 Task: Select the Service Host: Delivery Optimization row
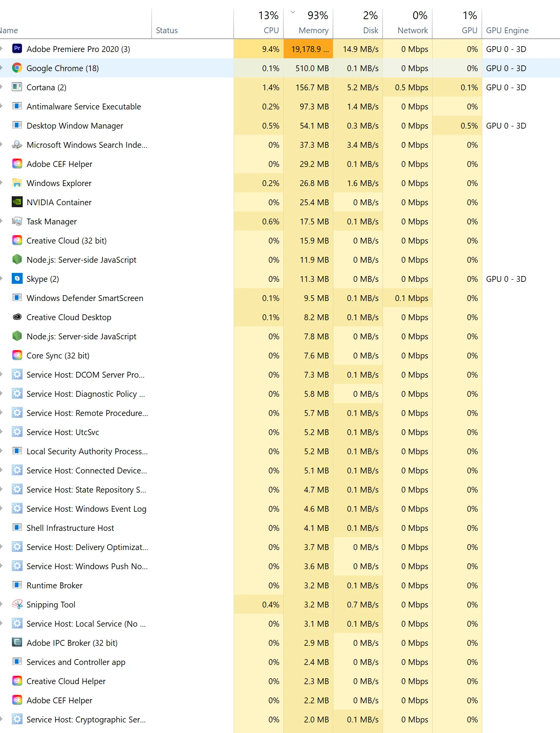(x=280, y=547)
